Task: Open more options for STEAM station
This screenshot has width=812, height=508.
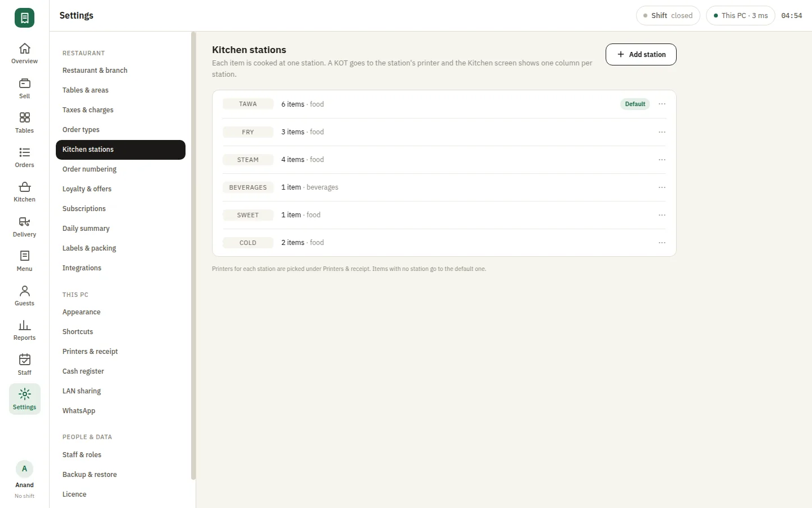Action: (x=662, y=160)
